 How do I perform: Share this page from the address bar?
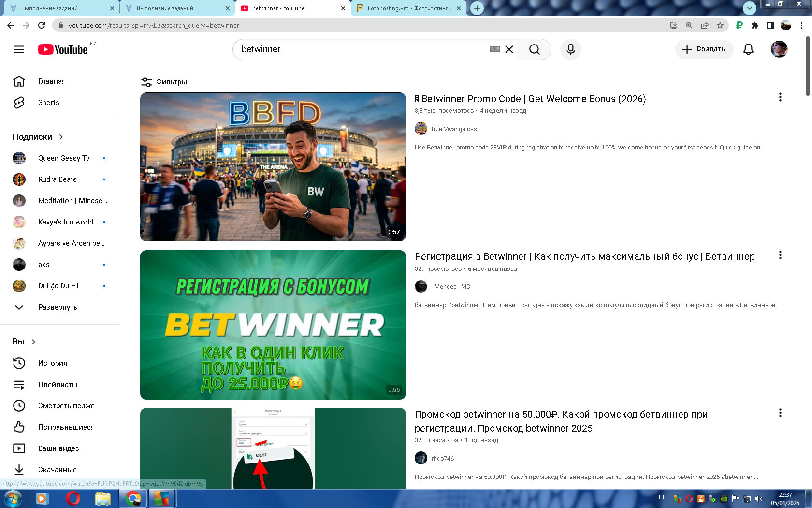tap(705, 25)
